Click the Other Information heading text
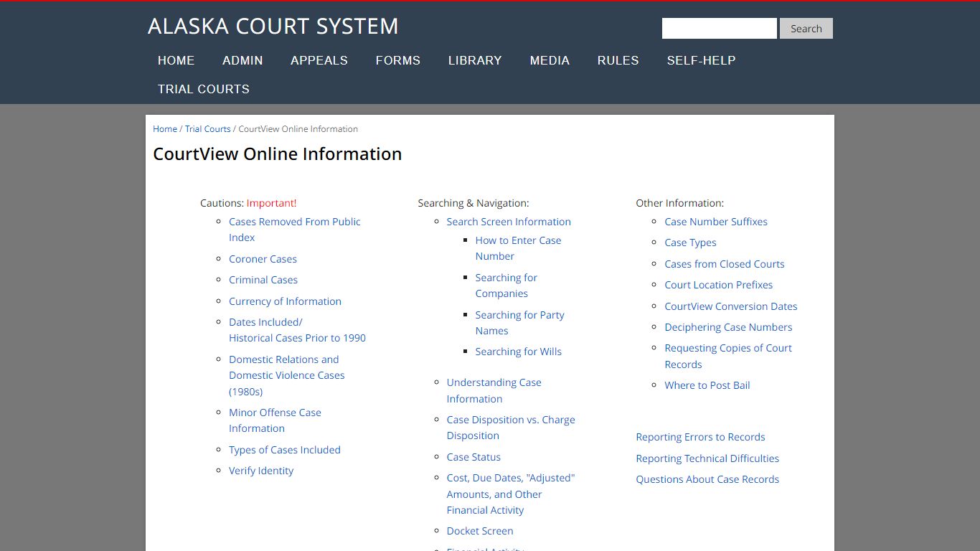This screenshot has width=980, height=551. click(679, 203)
